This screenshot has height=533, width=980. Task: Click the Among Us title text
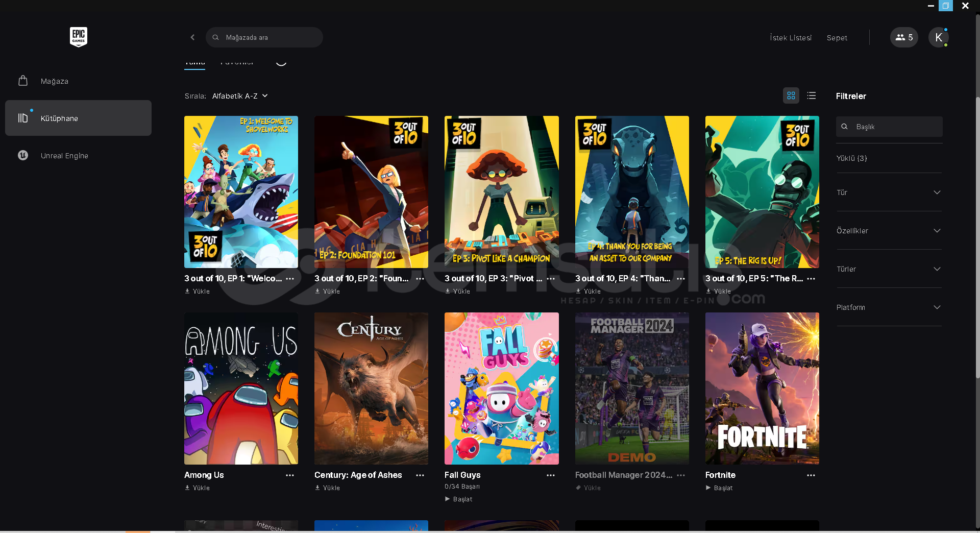click(x=204, y=475)
